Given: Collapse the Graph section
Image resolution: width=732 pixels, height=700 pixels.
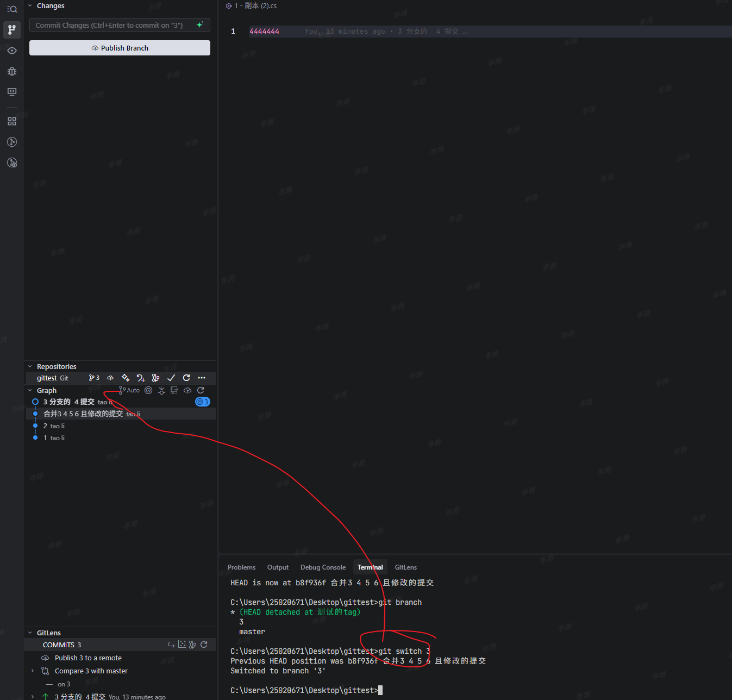Looking at the screenshot, I should tap(31, 390).
